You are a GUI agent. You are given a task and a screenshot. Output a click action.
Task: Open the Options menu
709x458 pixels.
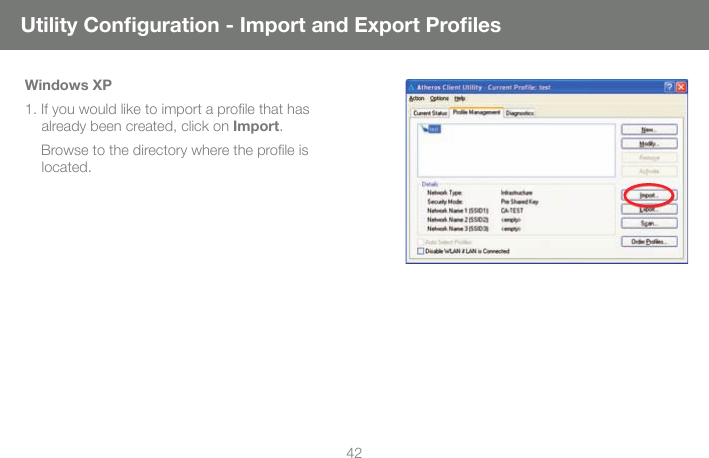pyautogui.click(x=439, y=99)
